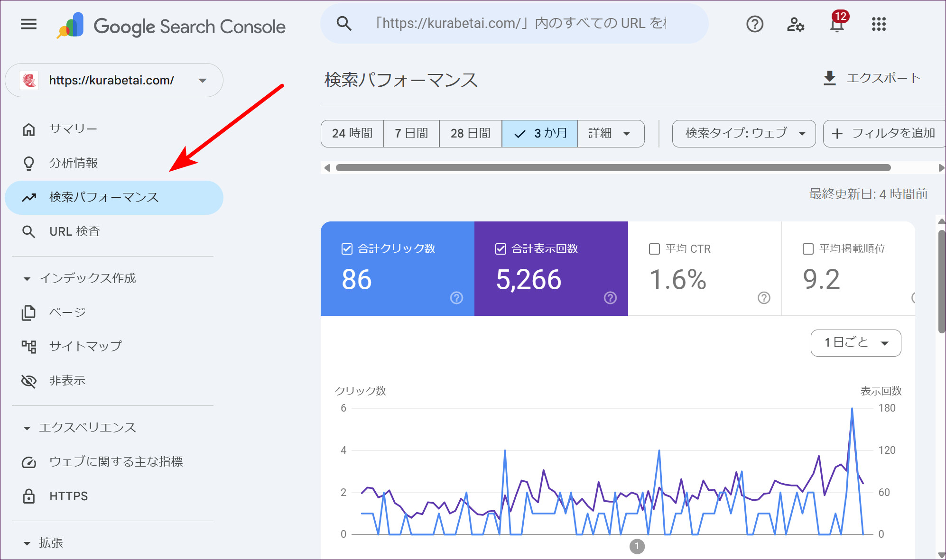The height and width of the screenshot is (560, 946).
Task: Click the home icon beside サマリー
Action: (29, 129)
